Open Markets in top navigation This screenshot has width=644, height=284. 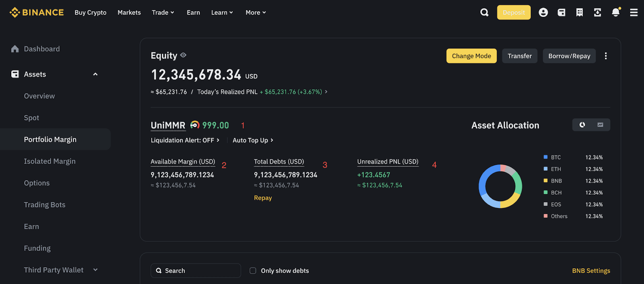click(129, 12)
